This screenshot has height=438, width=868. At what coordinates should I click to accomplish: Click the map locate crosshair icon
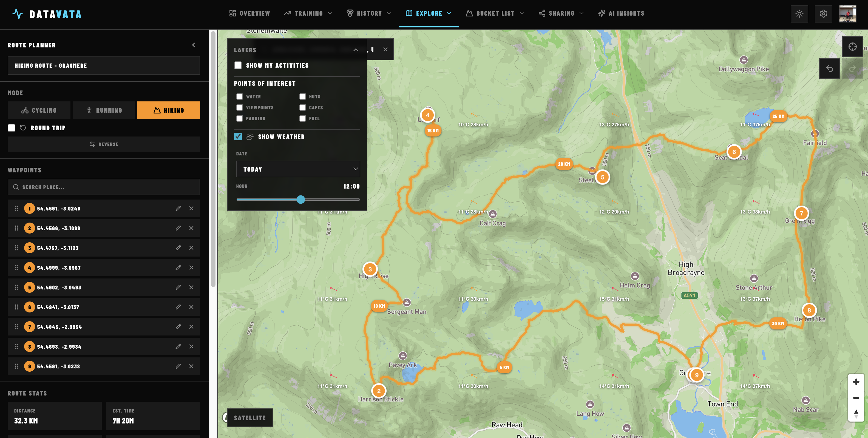(852, 47)
